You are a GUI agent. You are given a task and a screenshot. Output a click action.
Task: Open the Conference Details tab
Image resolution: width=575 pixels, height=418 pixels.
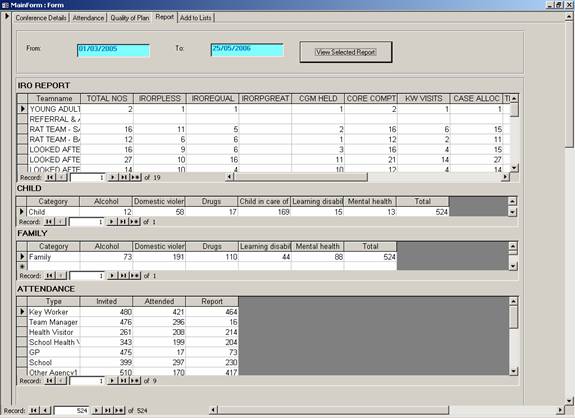[x=41, y=18]
